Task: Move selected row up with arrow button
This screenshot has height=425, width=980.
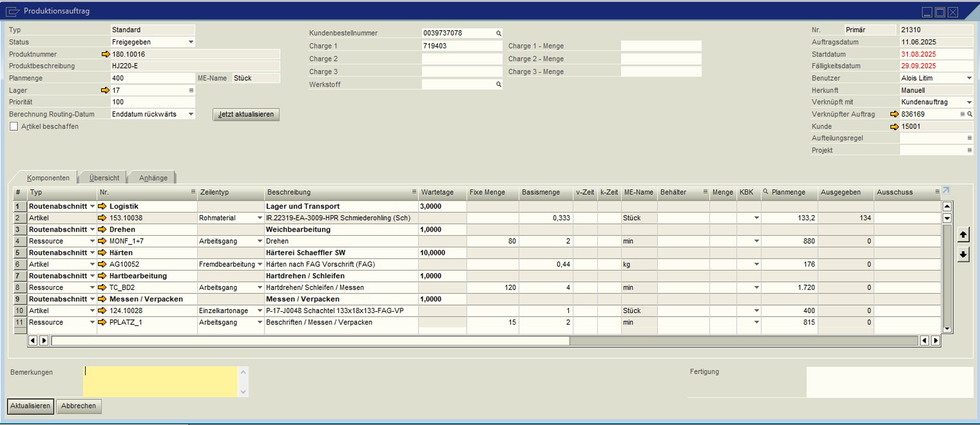Action: (963, 235)
